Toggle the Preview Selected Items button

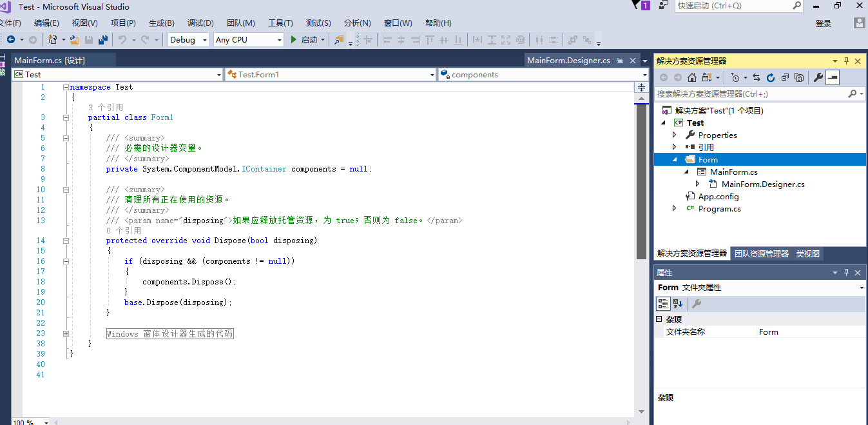(x=833, y=77)
